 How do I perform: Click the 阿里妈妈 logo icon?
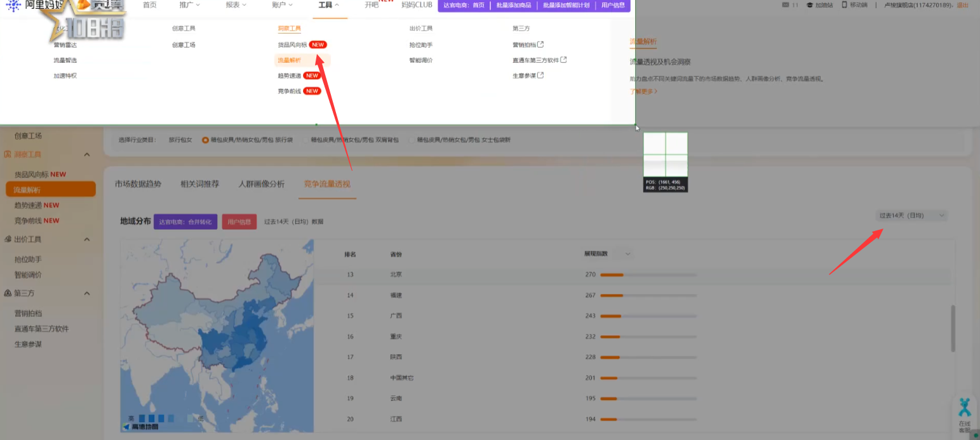click(13, 6)
